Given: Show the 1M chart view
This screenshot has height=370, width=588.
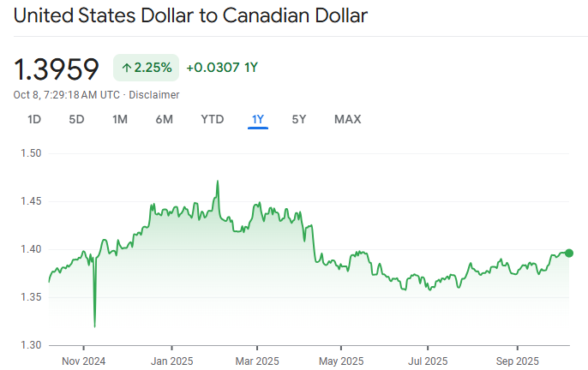Looking at the screenshot, I should tap(120, 119).
